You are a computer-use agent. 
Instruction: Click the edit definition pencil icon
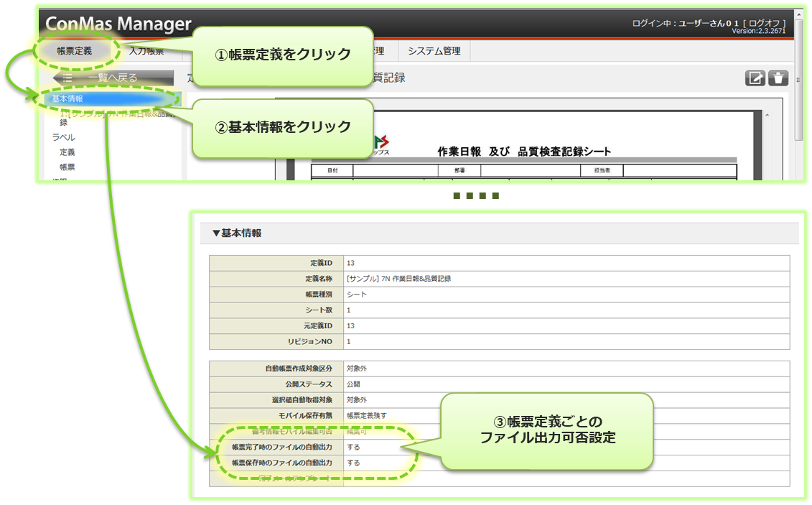click(755, 78)
